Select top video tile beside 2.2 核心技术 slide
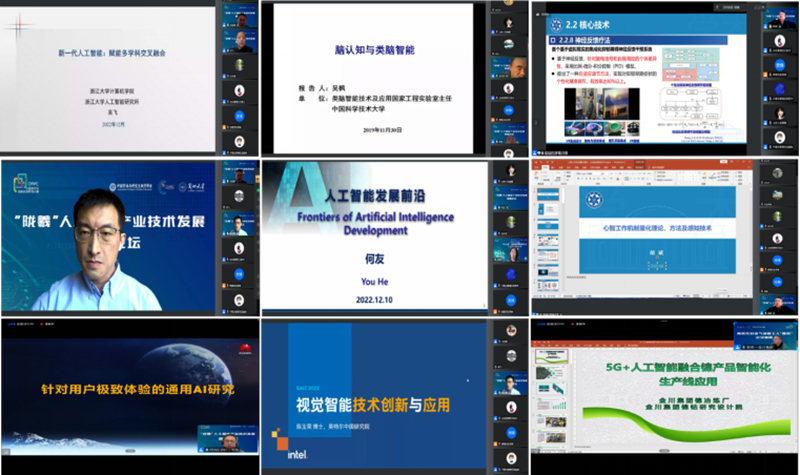This screenshot has width=800, height=475. point(780,18)
